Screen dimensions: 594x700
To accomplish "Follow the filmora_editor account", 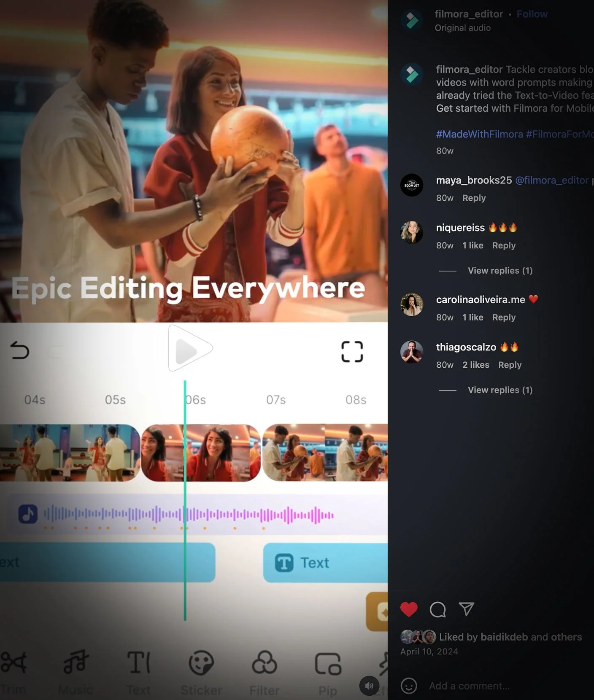I will [x=532, y=14].
